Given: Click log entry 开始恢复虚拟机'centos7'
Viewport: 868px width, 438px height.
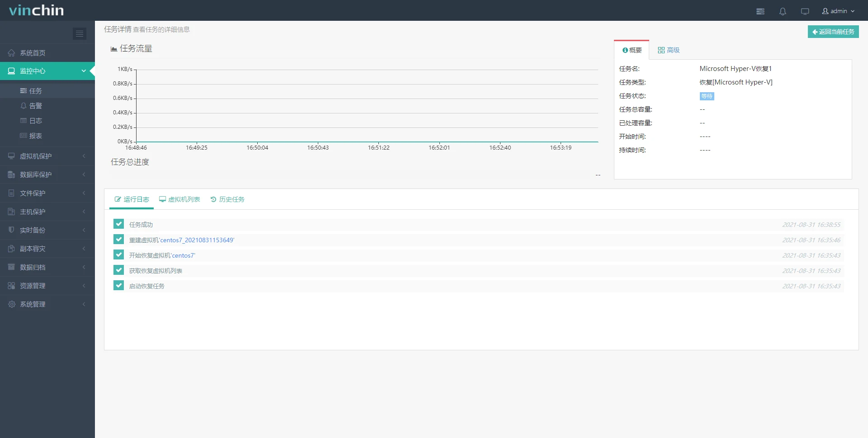Looking at the screenshot, I should [x=162, y=255].
